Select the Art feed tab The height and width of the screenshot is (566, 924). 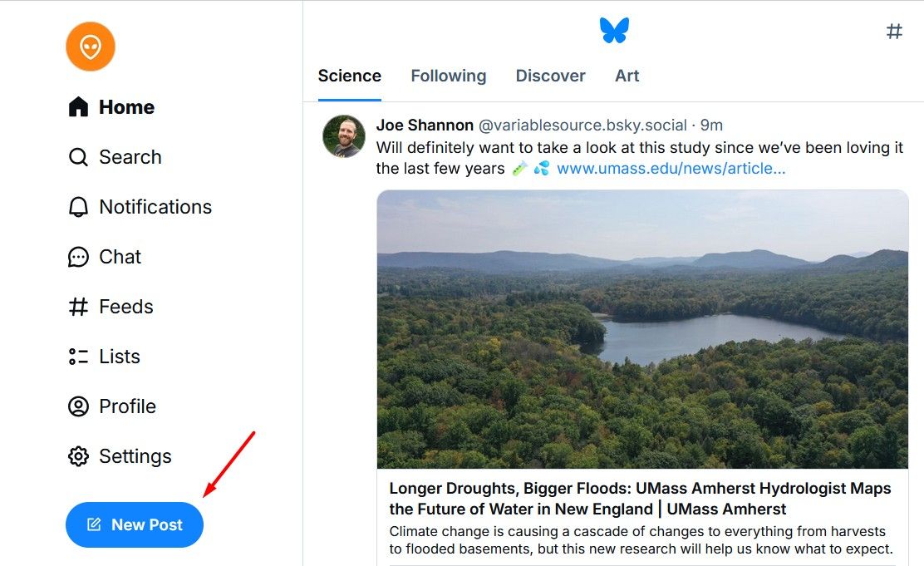tap(627, 76)
